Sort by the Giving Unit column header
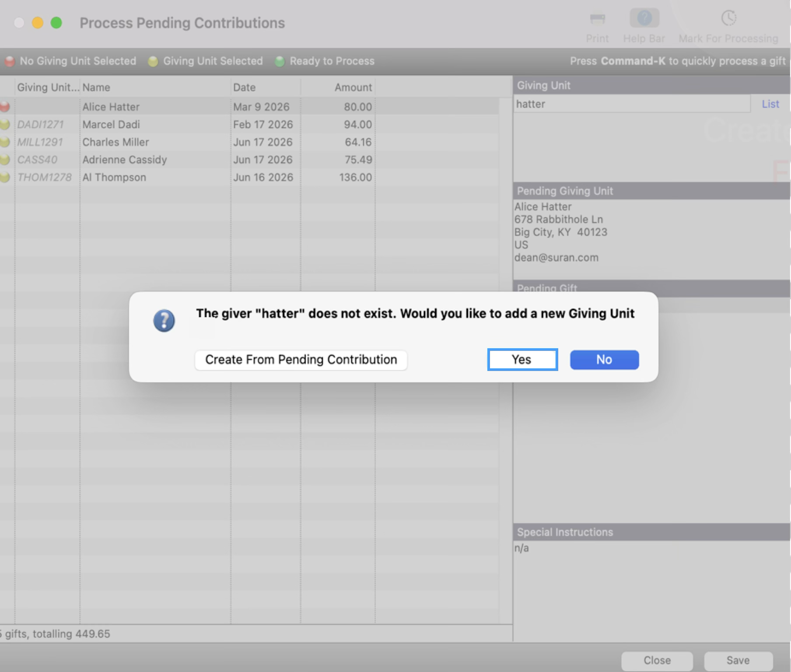The image size is (791, 672). point(48,87)
